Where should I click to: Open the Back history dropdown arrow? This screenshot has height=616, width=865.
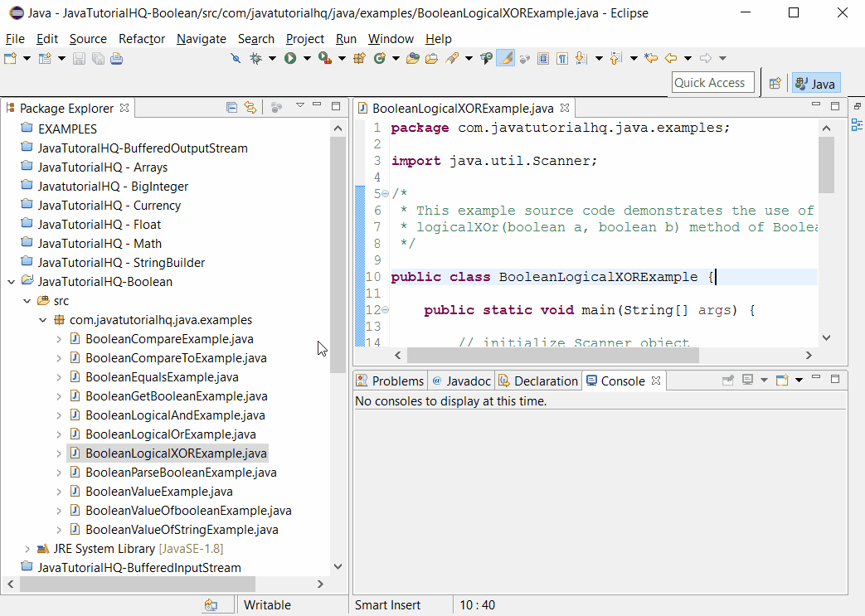pyautogui.click(x=688, y=58)
